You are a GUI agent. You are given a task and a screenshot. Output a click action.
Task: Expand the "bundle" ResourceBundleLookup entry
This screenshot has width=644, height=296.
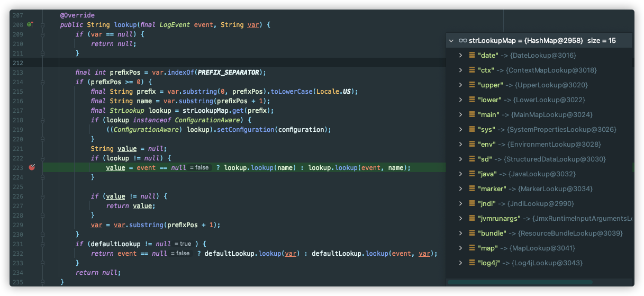tap(460, 233)
